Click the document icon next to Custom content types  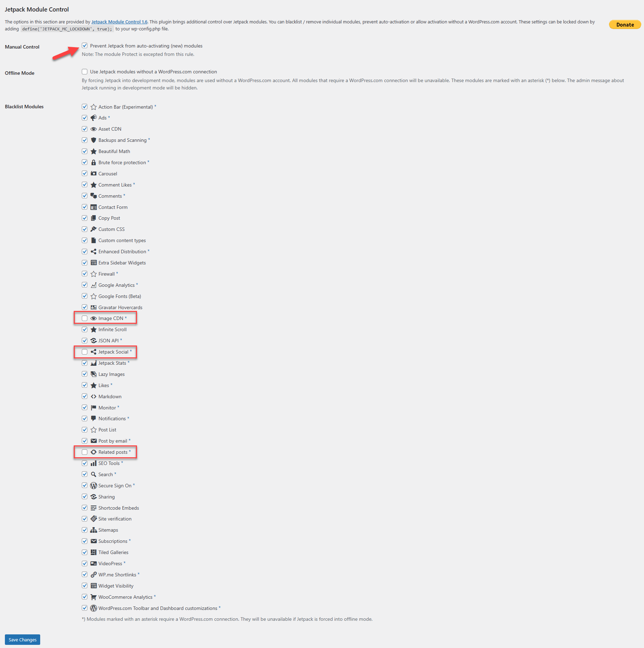94,240
